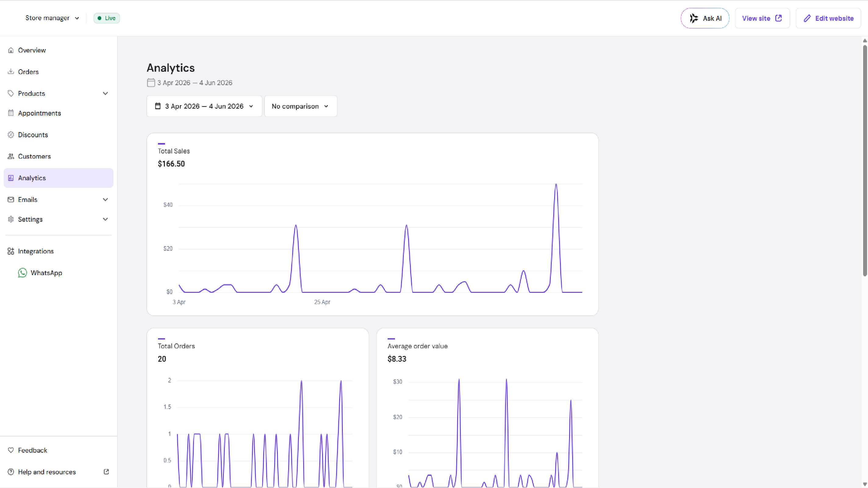Click the Feedback heart icon
This screenshot has height=488, width=868.
pos(11,450)
